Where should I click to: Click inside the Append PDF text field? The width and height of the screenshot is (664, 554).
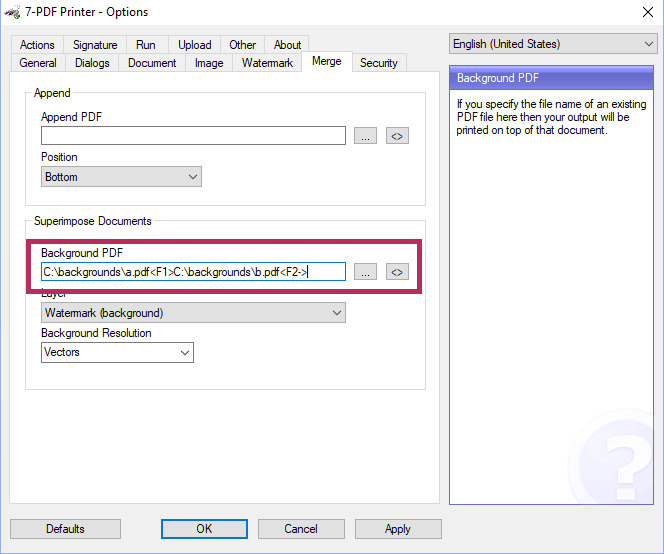(193, 136)
